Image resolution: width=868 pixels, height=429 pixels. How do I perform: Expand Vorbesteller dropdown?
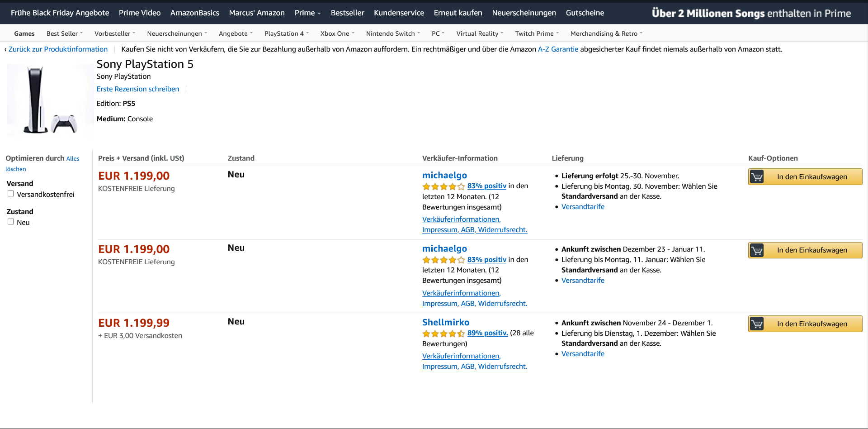pyautogui.click(x=115, y=33)
